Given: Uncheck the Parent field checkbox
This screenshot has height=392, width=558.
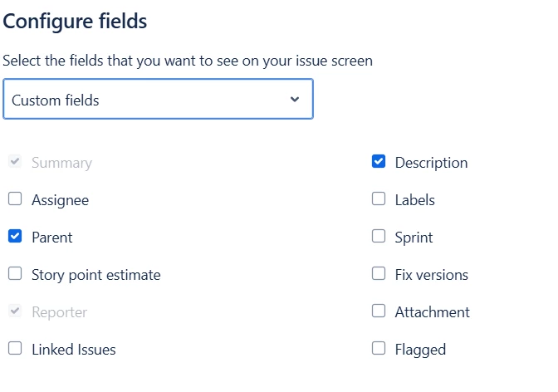Looking at the screenshot, I should 15,237.
